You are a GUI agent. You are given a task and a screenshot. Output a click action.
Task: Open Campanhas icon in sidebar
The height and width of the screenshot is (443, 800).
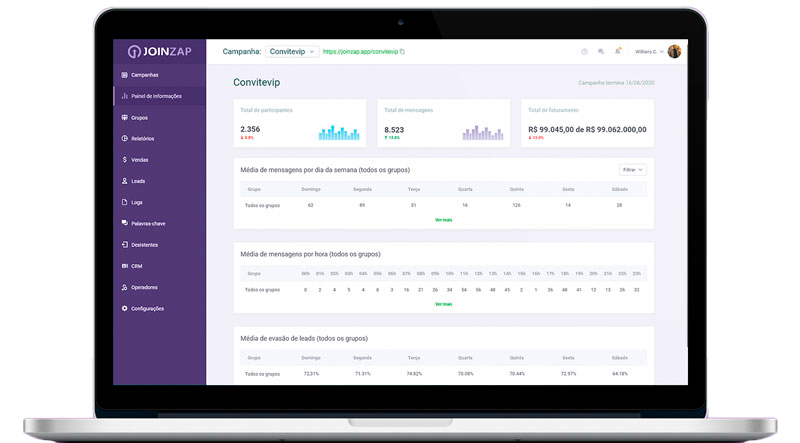click(x=124, y=75)
